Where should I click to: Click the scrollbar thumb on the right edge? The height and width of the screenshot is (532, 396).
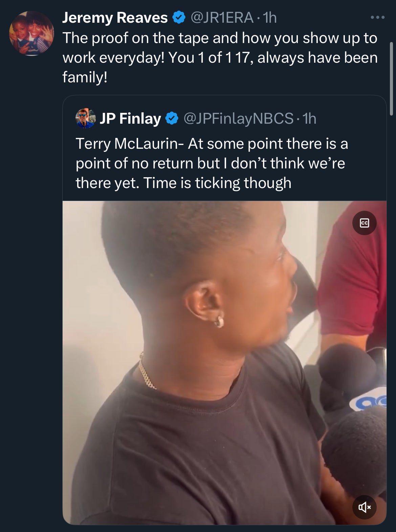coord(392,79)
